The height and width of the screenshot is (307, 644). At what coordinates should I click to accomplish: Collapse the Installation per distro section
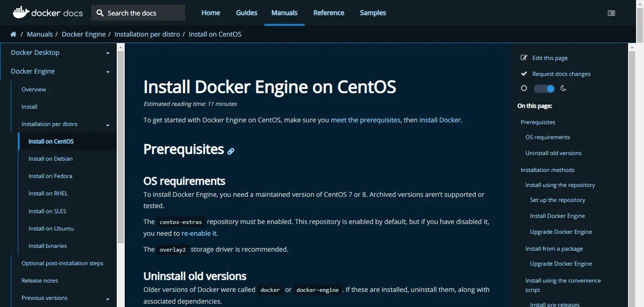tap(108, 125)
